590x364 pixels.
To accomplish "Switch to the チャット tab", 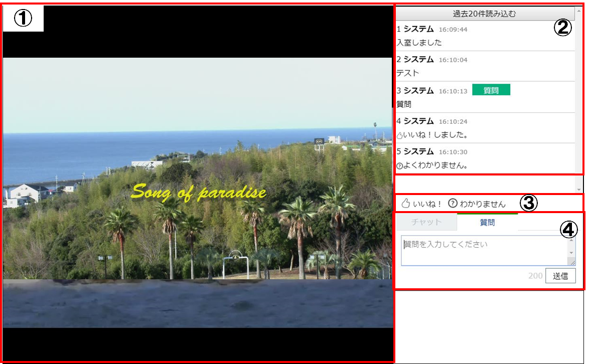I will (426, 222).
